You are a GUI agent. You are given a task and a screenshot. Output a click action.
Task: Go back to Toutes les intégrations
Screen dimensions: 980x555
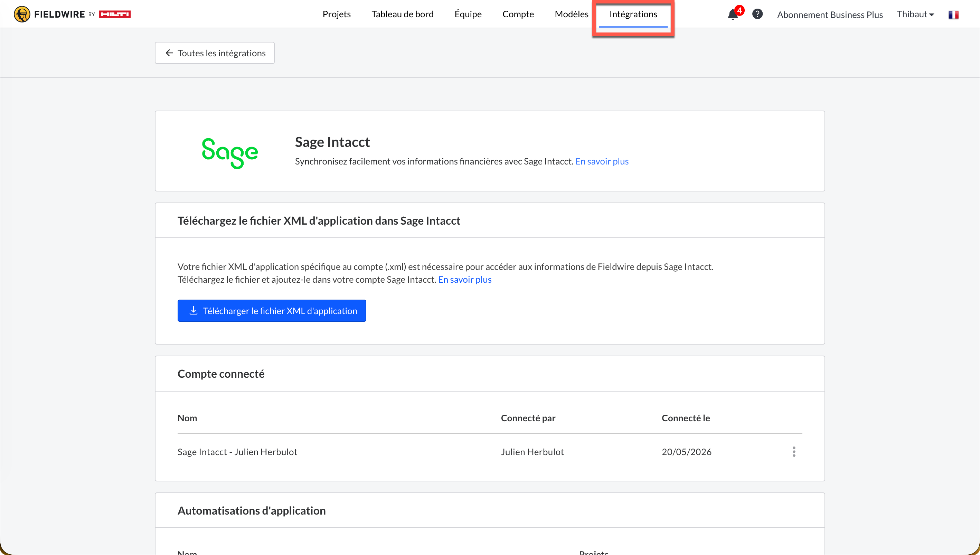coord(215,53)
